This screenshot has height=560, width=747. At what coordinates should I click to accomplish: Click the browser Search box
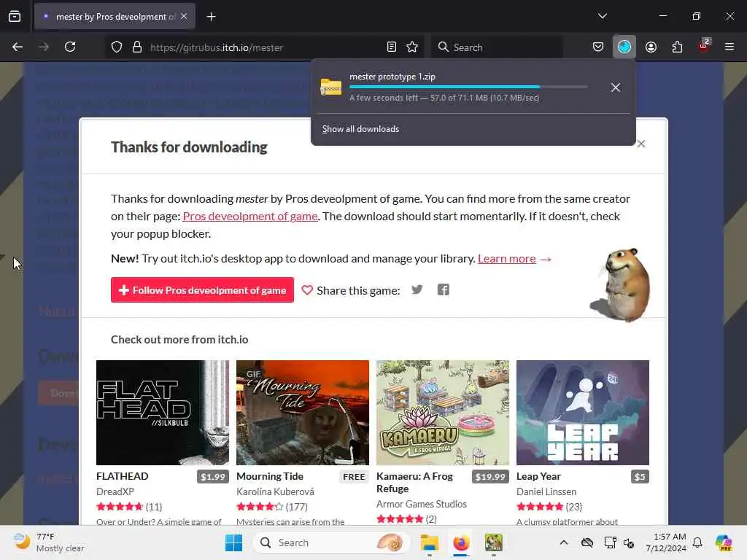click(497, 47)
